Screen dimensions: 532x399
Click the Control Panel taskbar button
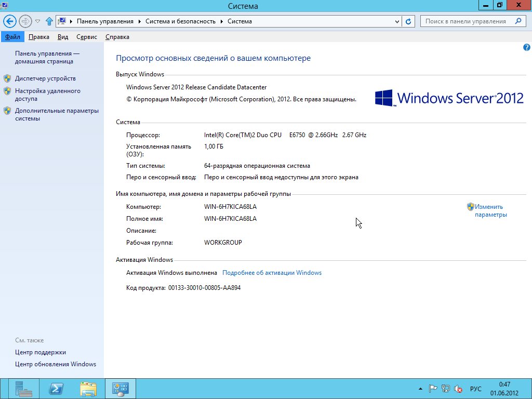[121, 389]
